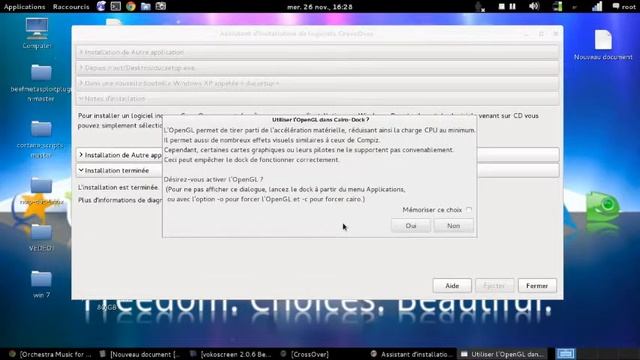Open the win 7 folder on desktop
The image size is (640, 360).
pos(41,284)
